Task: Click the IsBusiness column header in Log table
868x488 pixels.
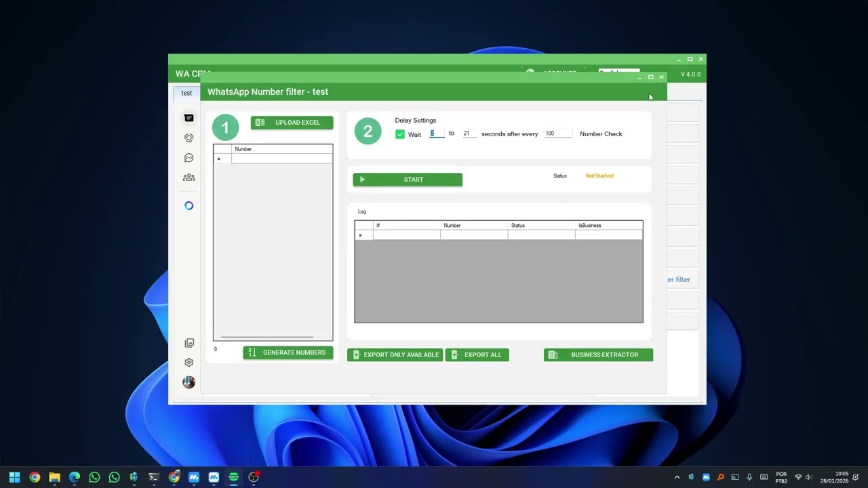Action: [608, 225]
